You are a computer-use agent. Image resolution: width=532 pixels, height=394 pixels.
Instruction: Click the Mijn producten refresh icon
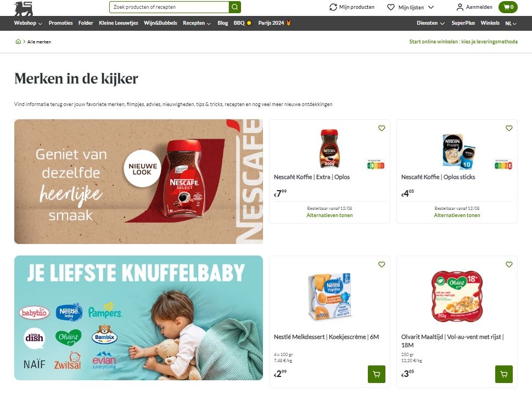click(x=333, y=7)
